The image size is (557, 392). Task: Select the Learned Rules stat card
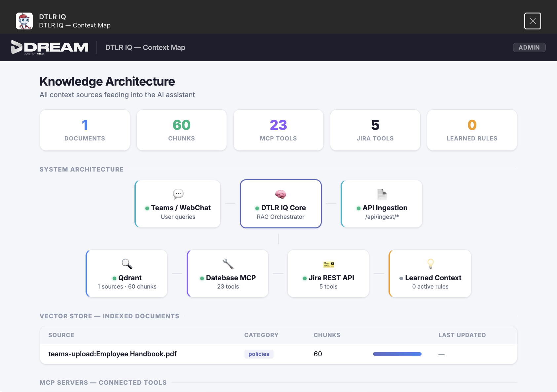point(472,130)
